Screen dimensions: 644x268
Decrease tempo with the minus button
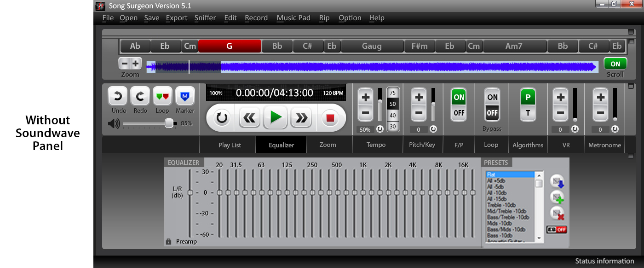[366, 112]
